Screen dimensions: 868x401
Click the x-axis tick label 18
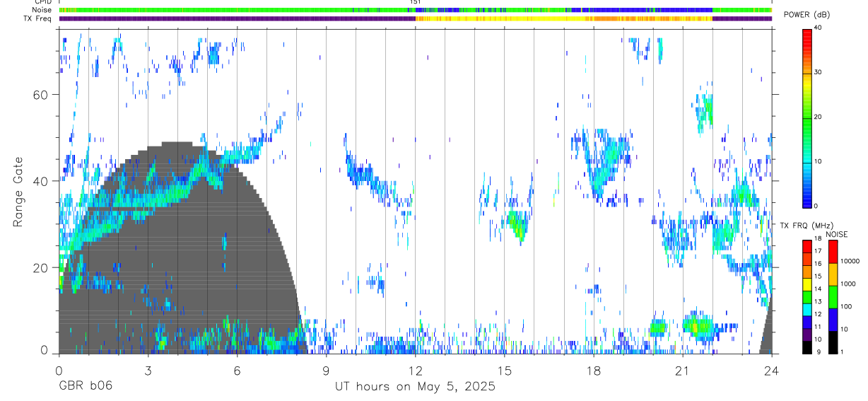(x=593, y=370)
